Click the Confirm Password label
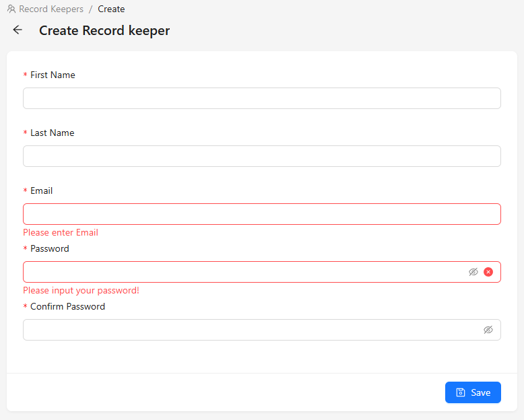The width and height of the screenshot is (524, 420). point(67,306)
